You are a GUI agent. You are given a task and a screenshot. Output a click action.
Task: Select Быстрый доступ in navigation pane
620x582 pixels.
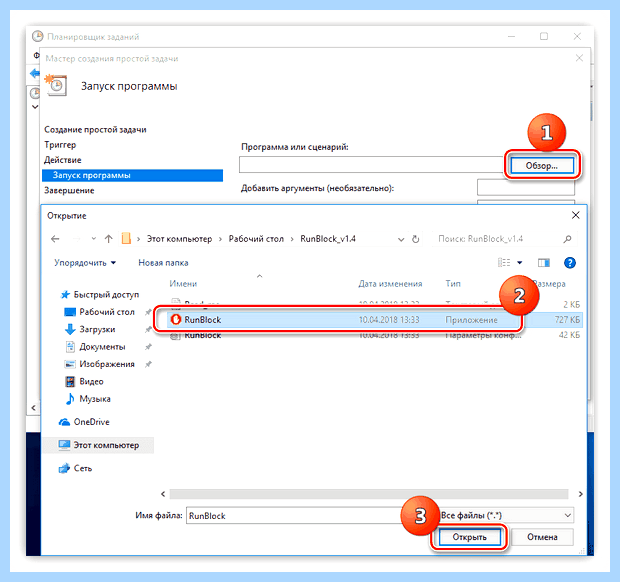(106, 295)
